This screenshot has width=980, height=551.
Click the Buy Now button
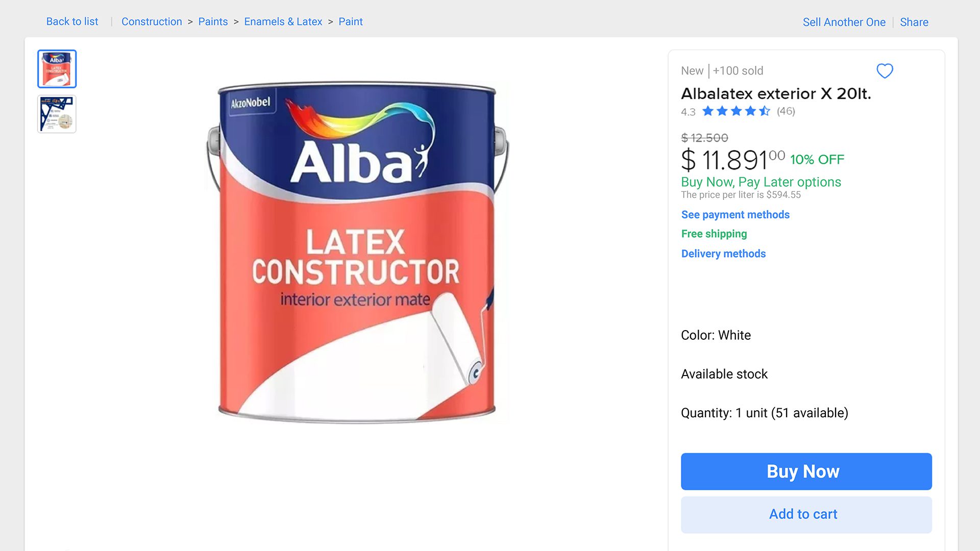[x=806, y=471]
